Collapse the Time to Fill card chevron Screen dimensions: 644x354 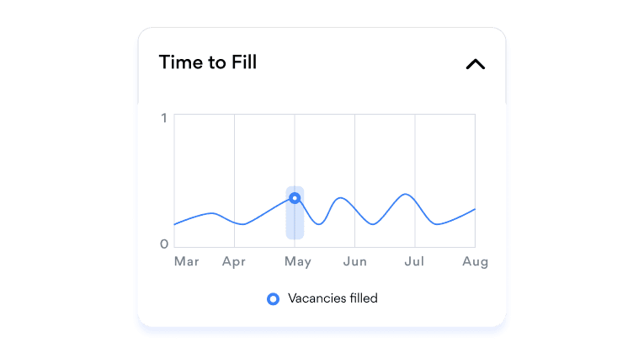click(x=476, y=64)
